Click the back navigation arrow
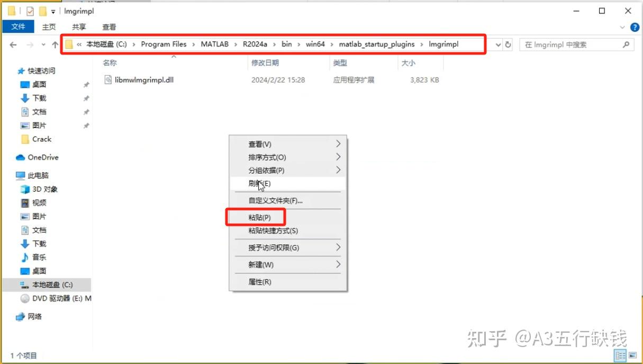This screenshot has height=364, width=643. (x=13, y=44)
